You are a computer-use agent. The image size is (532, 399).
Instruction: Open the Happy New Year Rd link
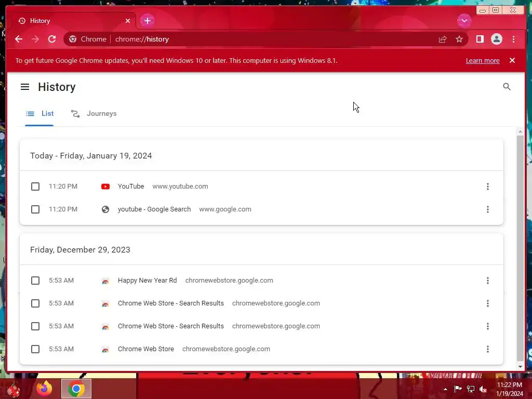click(147, 281)
